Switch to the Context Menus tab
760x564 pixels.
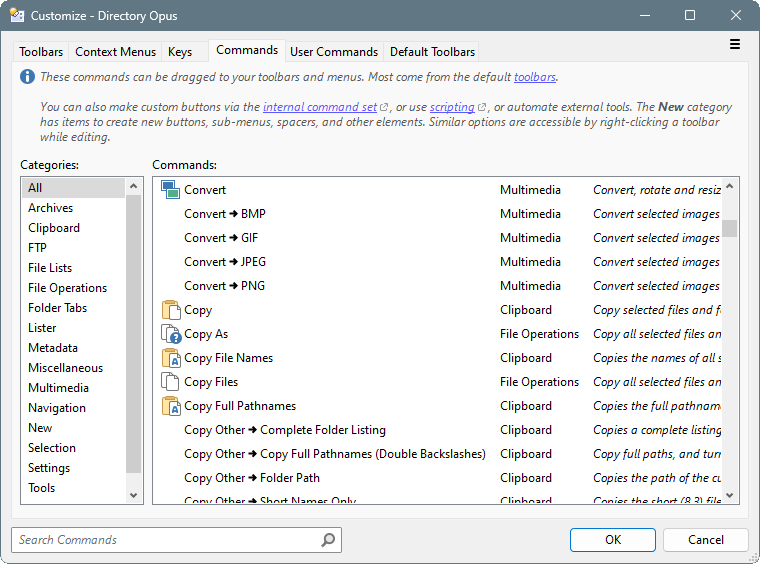pyautogui.click(x=115, y=52)
